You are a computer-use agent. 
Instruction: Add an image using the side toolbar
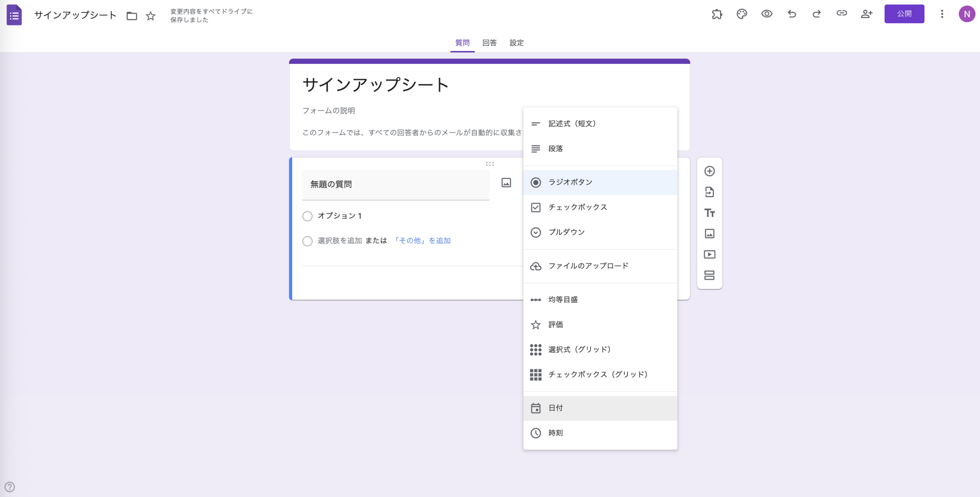point(709,233)
